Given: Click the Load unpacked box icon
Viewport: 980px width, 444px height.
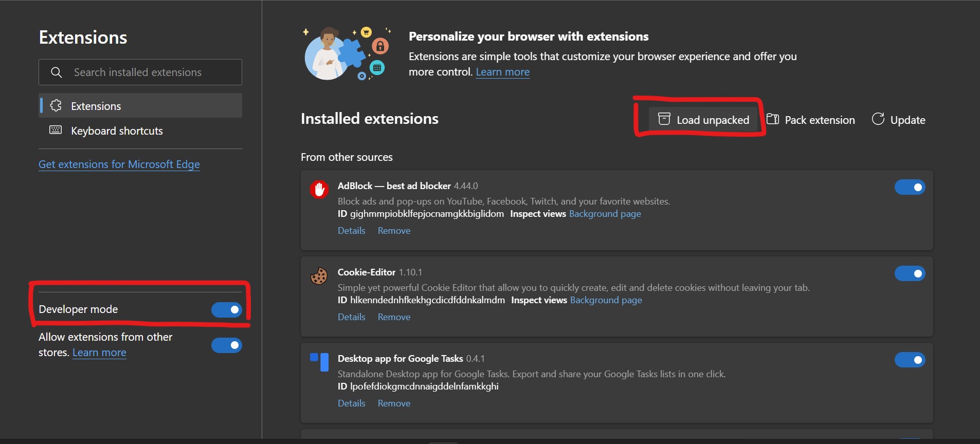Looking at the screenshot, I should pyautogui.click(x=664, y=119).
